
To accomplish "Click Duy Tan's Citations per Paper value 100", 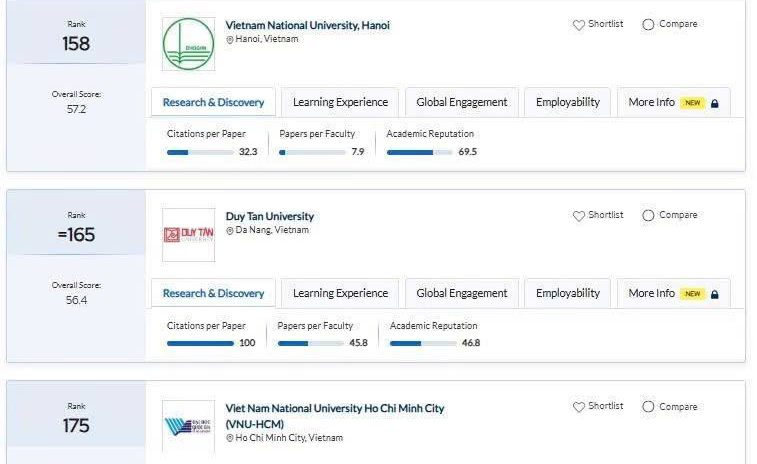I will click(x=247, y=343).
